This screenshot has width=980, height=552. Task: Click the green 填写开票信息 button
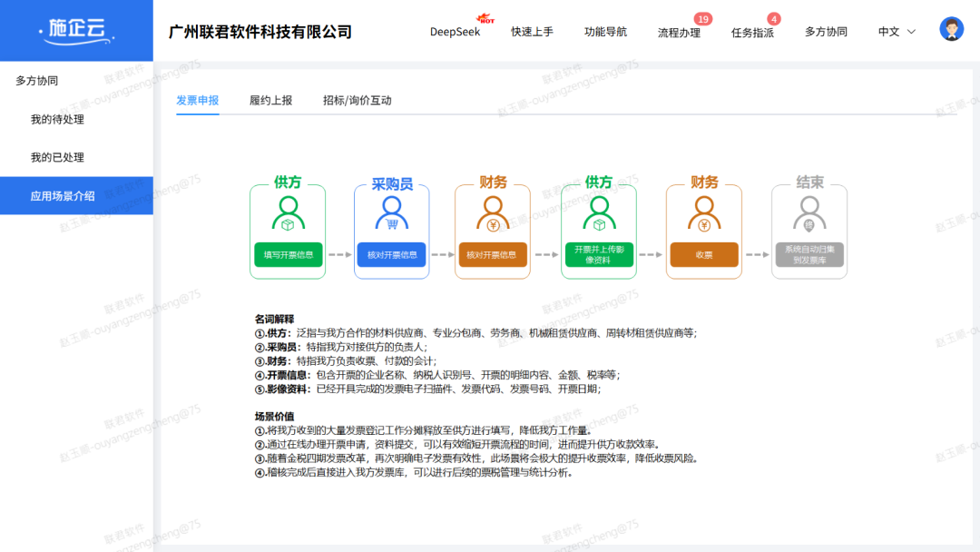pyautogui.click(x=289, y=254)
